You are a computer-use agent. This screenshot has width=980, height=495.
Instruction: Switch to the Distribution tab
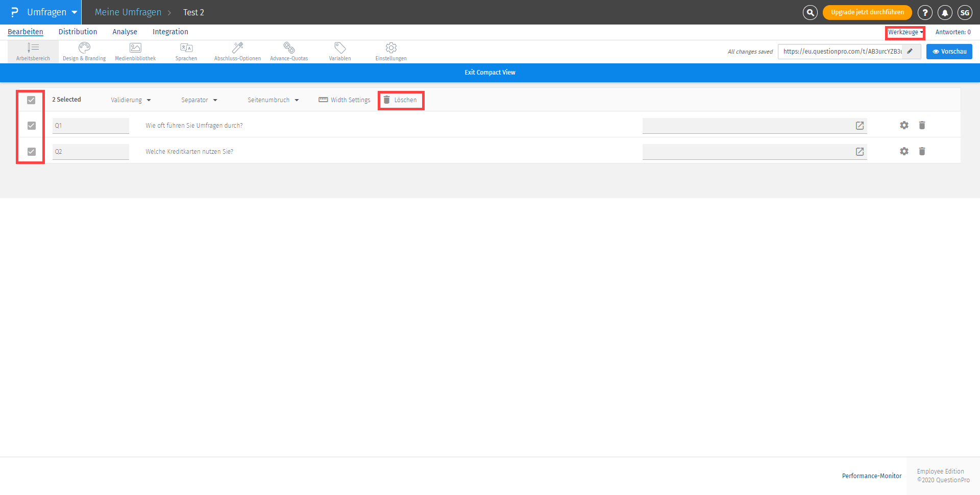78,32
